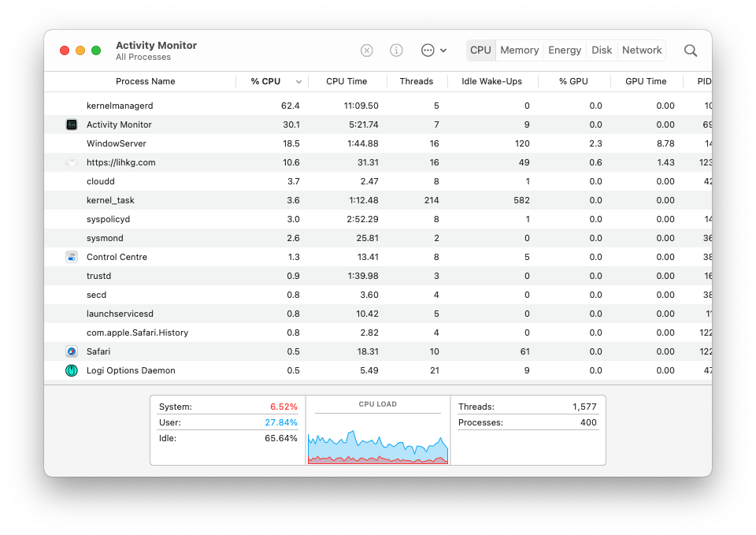Click the Processes 400 total
Image resolution: width=756 pixels, height=535 pixels.
(588, 422)
